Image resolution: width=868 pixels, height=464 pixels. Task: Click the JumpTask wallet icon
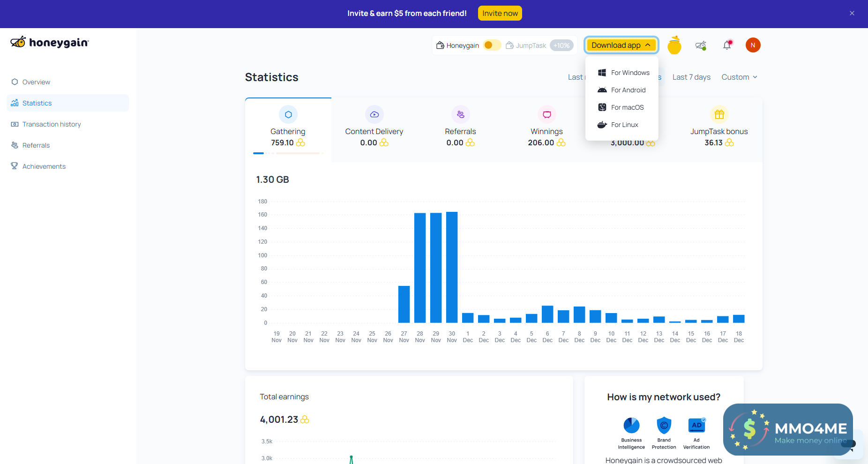coord(509,45)
